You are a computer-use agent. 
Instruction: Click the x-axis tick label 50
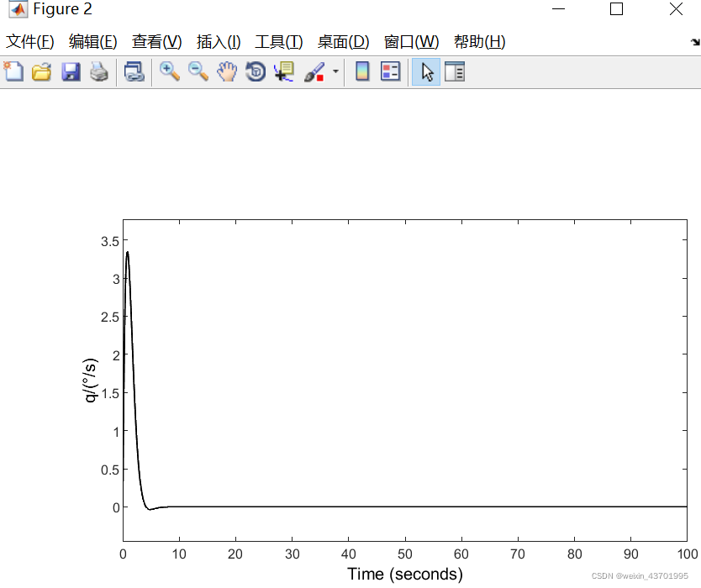405,554
